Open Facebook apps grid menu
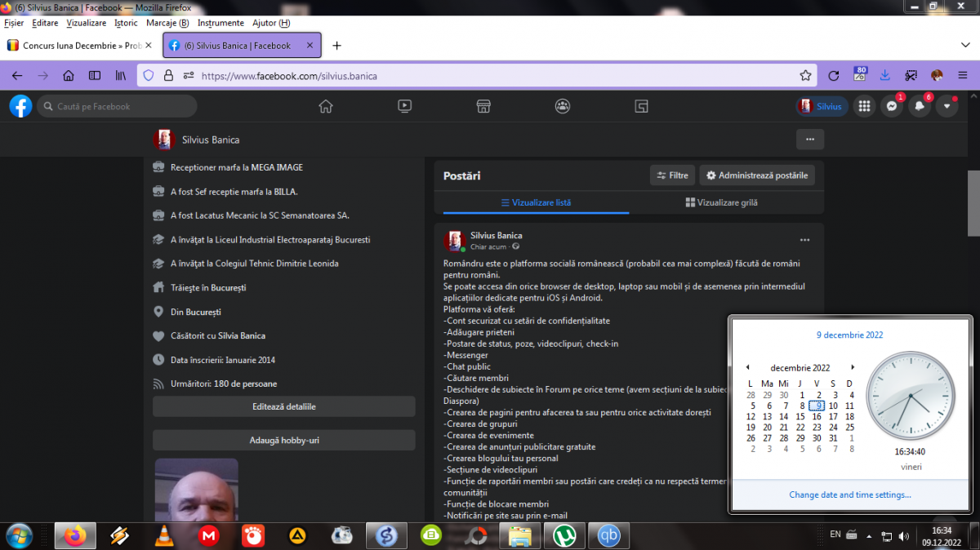The height and width of the screenshot is (550, 980). (864, 106)
